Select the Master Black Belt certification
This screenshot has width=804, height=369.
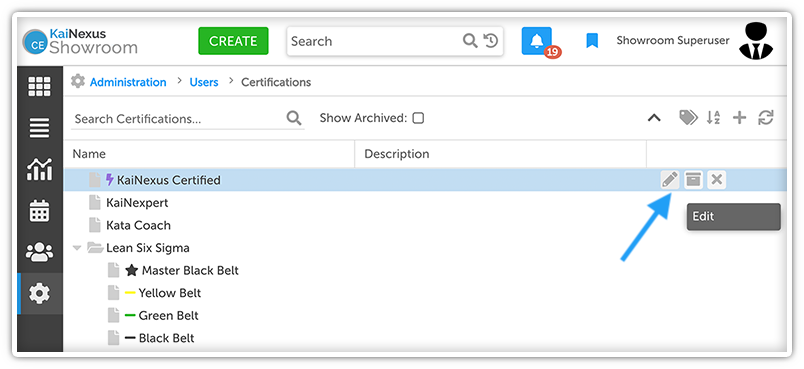coord(190,270)
